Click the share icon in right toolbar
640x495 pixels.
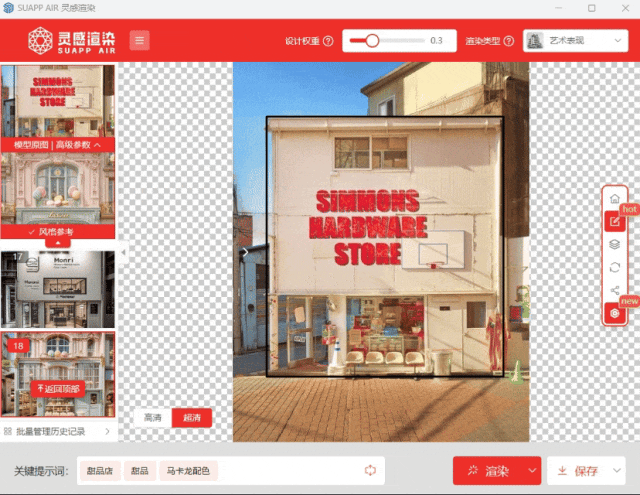[615, 290]
